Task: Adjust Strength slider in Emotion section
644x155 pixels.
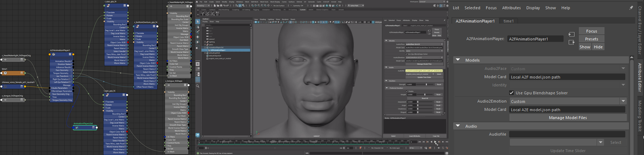Action: (426, 84)
